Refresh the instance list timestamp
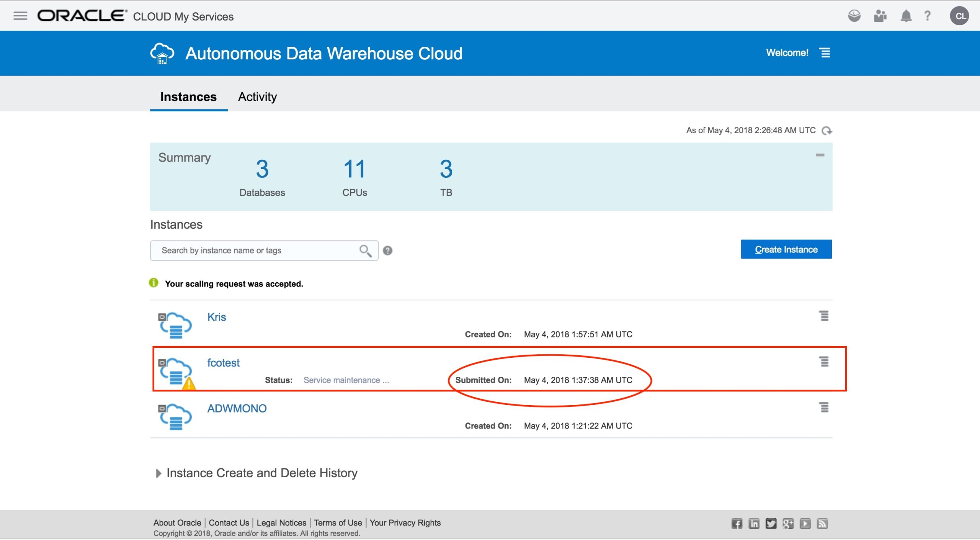 click(827, 131)
